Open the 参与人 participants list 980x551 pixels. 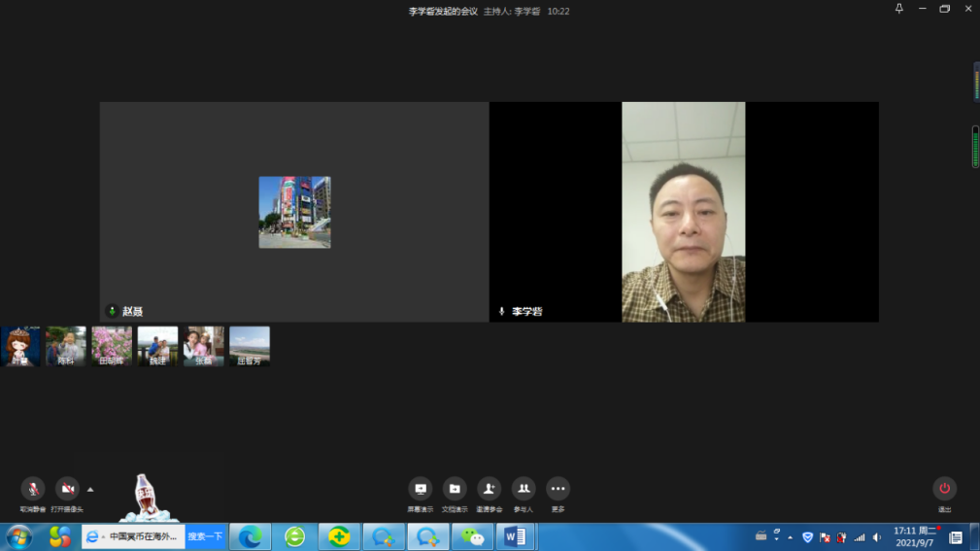[x=524, y=489]
